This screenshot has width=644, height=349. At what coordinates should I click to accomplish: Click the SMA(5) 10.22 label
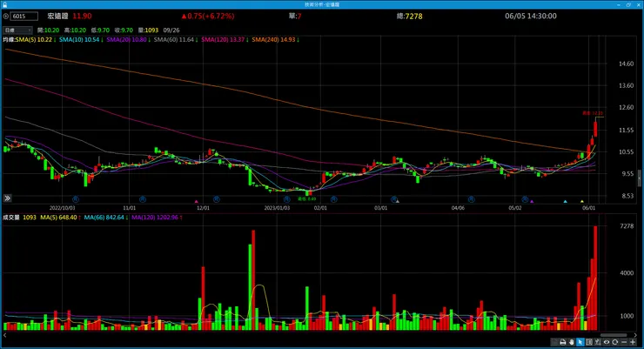34,40
